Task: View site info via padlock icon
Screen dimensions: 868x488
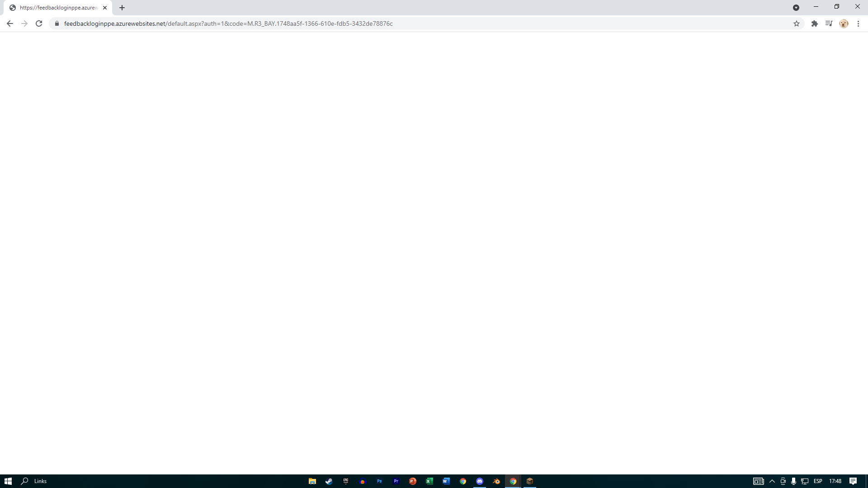Action: point(57,23)
